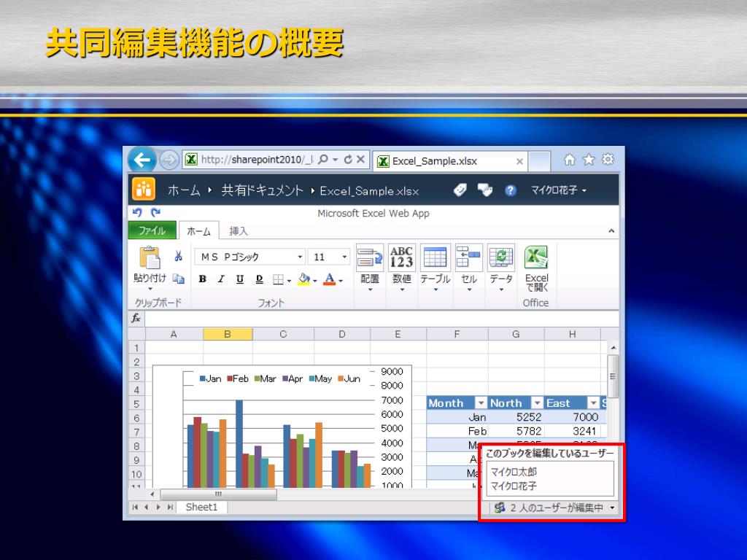Open the help question mark icon
The width and height of the screenshot is (747, 560).
(510, 190)
